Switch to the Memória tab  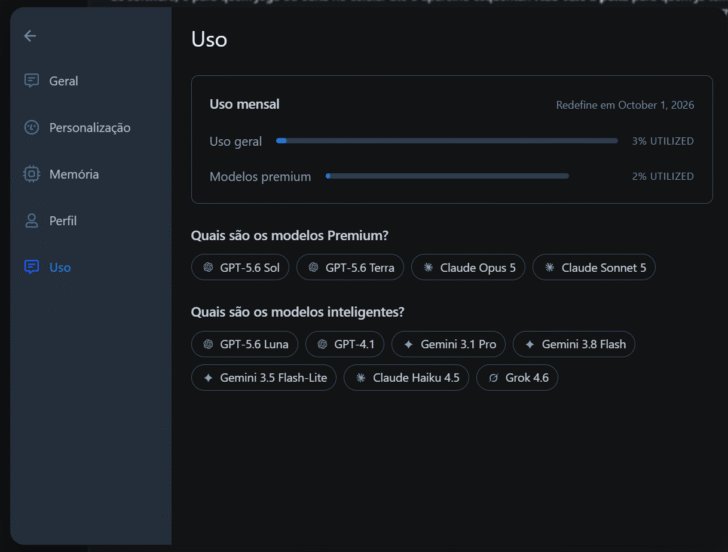[74, 174]
